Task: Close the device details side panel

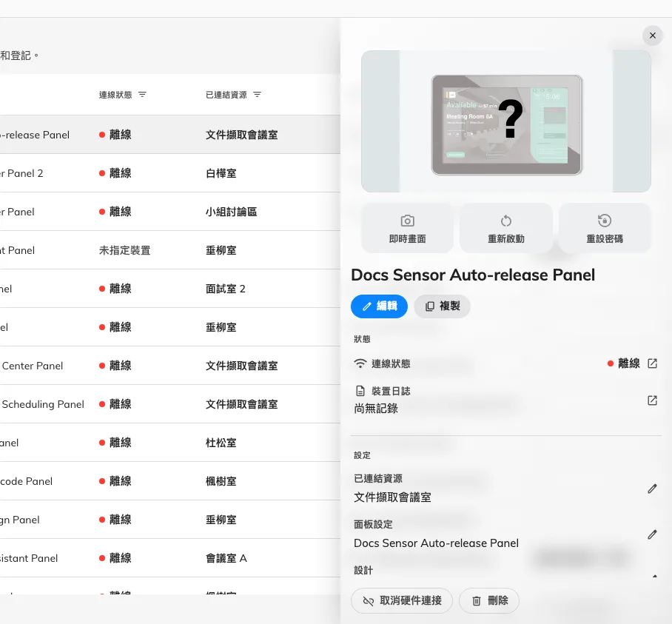Action: point(652,36)
